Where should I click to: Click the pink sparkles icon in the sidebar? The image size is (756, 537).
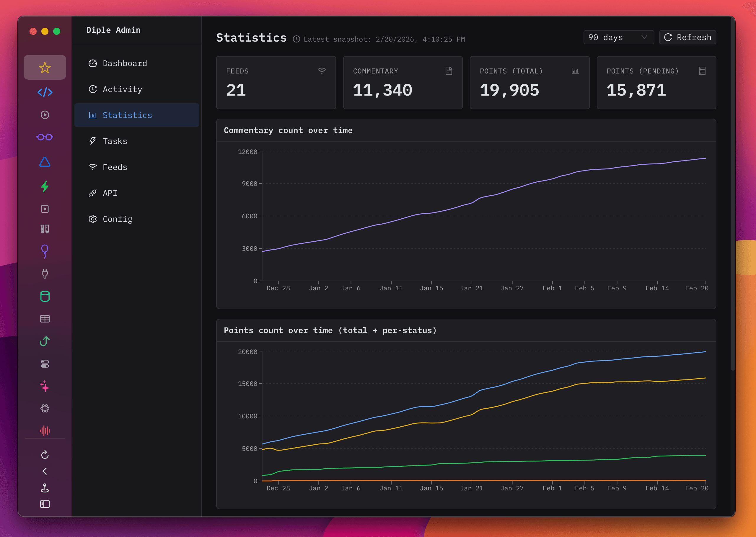tap(45, 387)
